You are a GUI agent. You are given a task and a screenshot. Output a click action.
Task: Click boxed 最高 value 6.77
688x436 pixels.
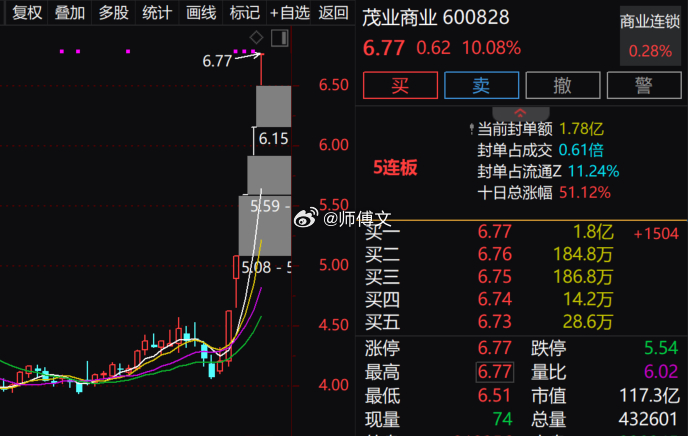pyautogui.click(x=494, y=372)
